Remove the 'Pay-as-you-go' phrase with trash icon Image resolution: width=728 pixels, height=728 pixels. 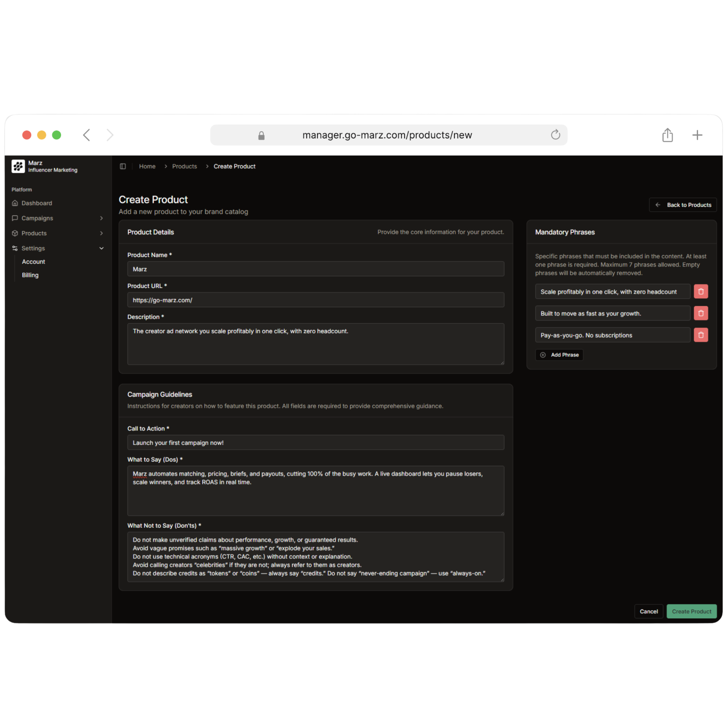point(701,335)
